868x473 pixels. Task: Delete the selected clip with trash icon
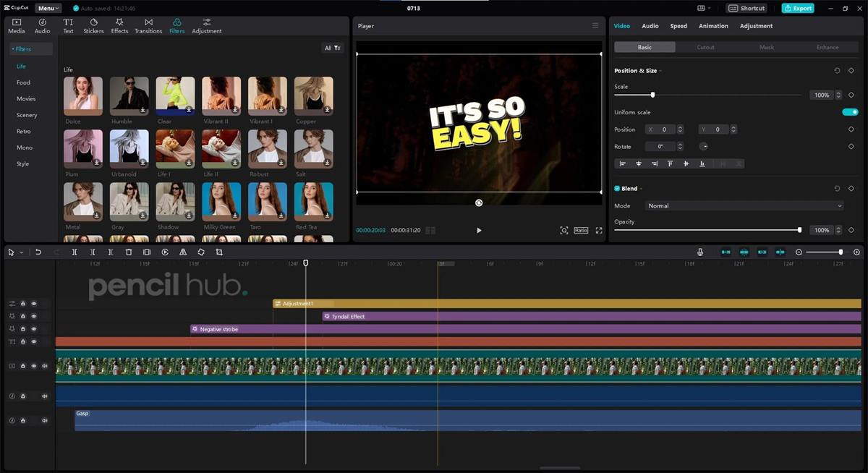click(x=129, y=252)
